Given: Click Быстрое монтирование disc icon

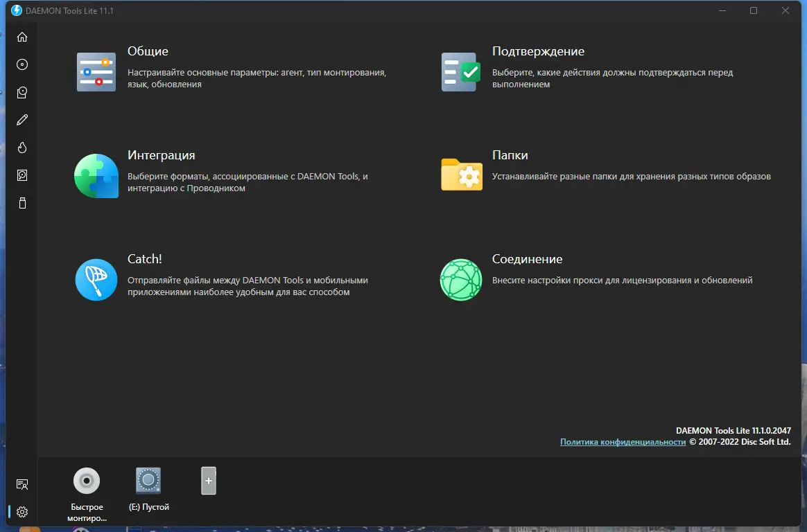Looking at the screenshot, I should click(87, 481).
